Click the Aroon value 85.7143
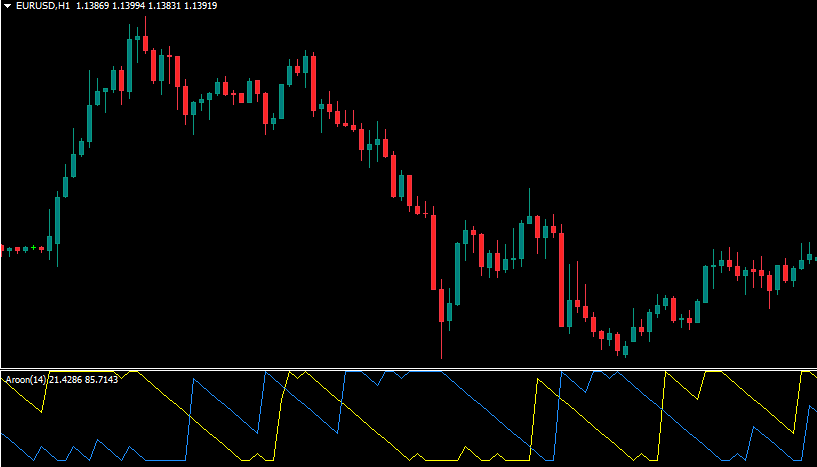817x467 pixels. (104, 379)
